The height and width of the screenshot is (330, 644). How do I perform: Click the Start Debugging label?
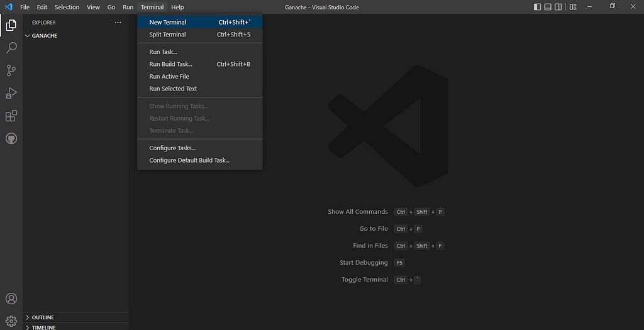(x=364, y=263)
